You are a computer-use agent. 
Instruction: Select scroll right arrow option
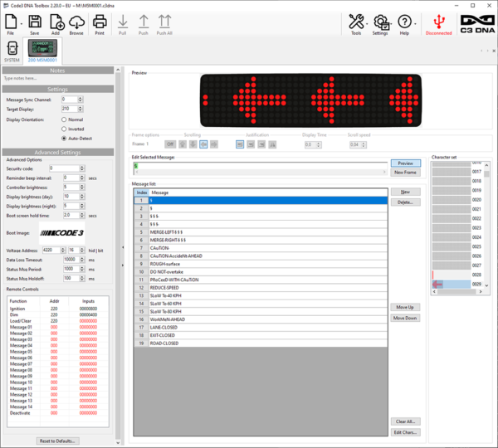[x=214, y=144]
